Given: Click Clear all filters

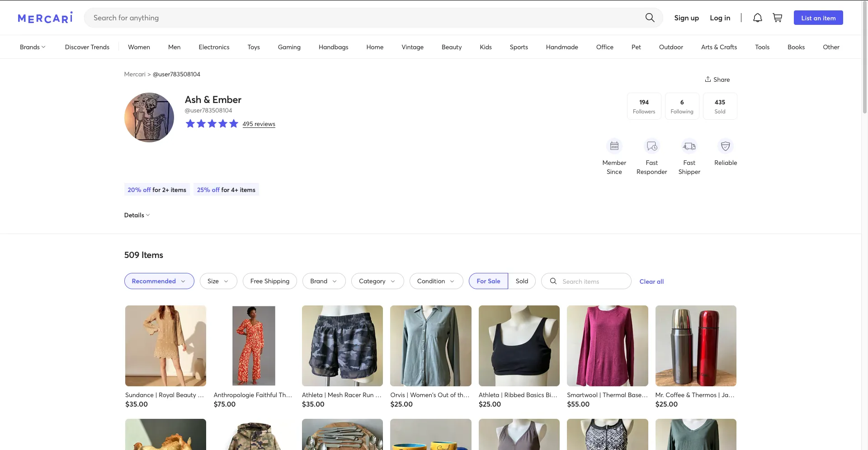Looking at the screenshot, I should [x=651, y=281].
